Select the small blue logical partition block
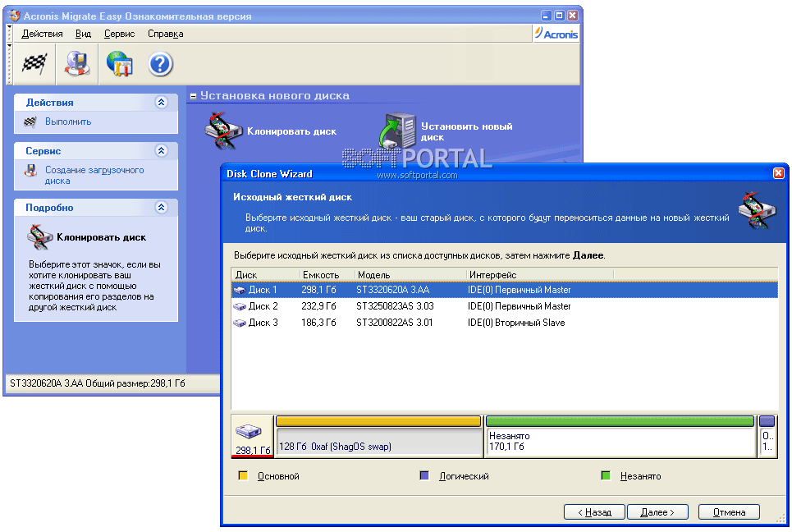The width and height of the screenshot is (792, 532). click(767, 437)
